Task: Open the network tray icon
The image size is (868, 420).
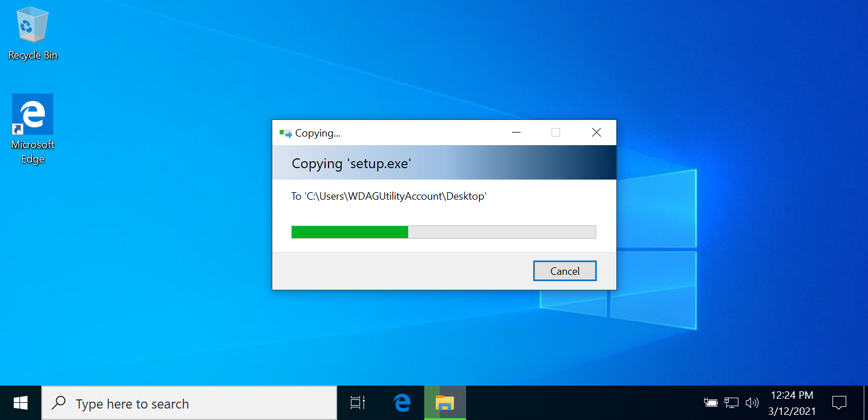Action: [x=732, y=403]
